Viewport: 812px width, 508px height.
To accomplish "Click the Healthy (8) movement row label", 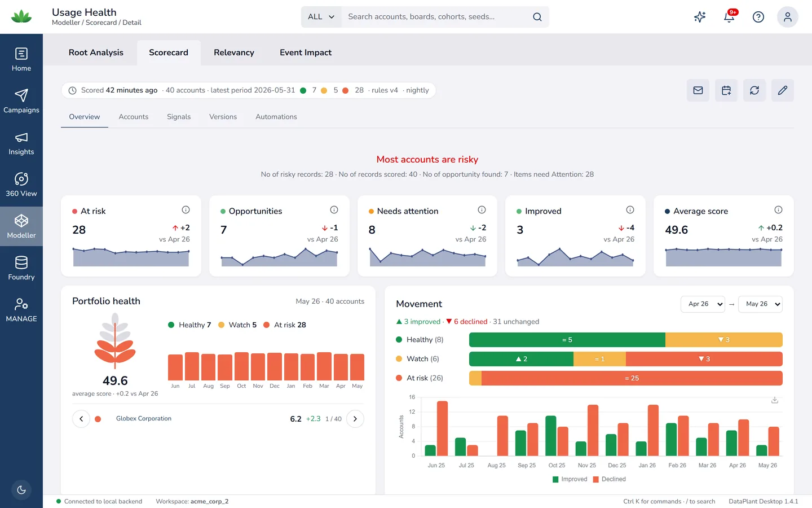I will 420,340.
